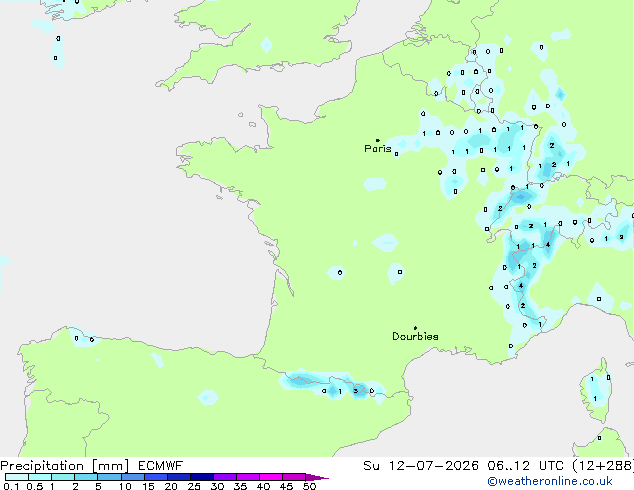Click the value 3 in the Pyrenees rain patch
This screenshot has height=490, width=634.
pyautogui.click(x=356, y=391)
